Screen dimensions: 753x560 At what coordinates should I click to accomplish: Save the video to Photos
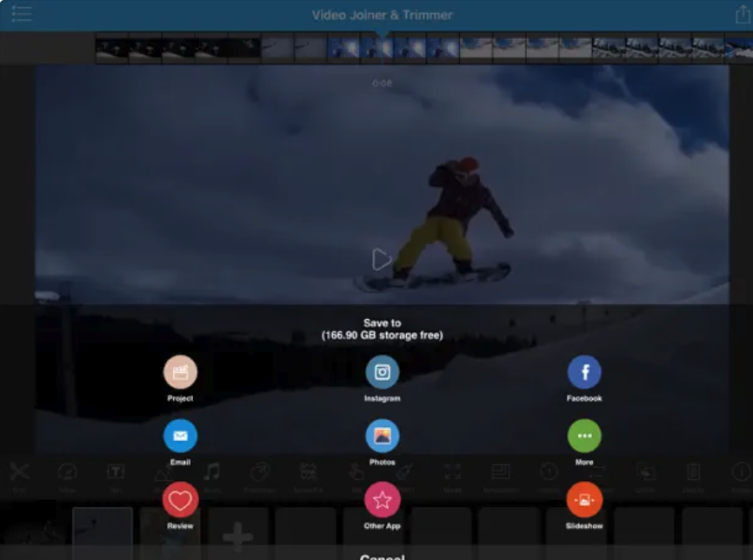click(x=383, y=436)
